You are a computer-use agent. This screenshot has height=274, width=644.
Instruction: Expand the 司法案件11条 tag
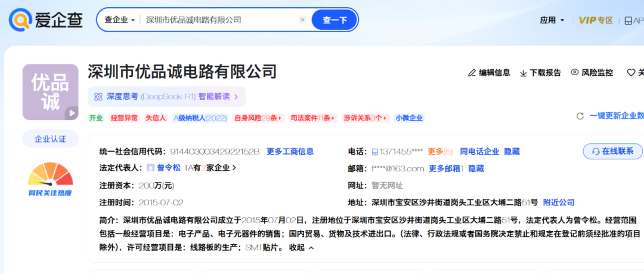point(314,118)
